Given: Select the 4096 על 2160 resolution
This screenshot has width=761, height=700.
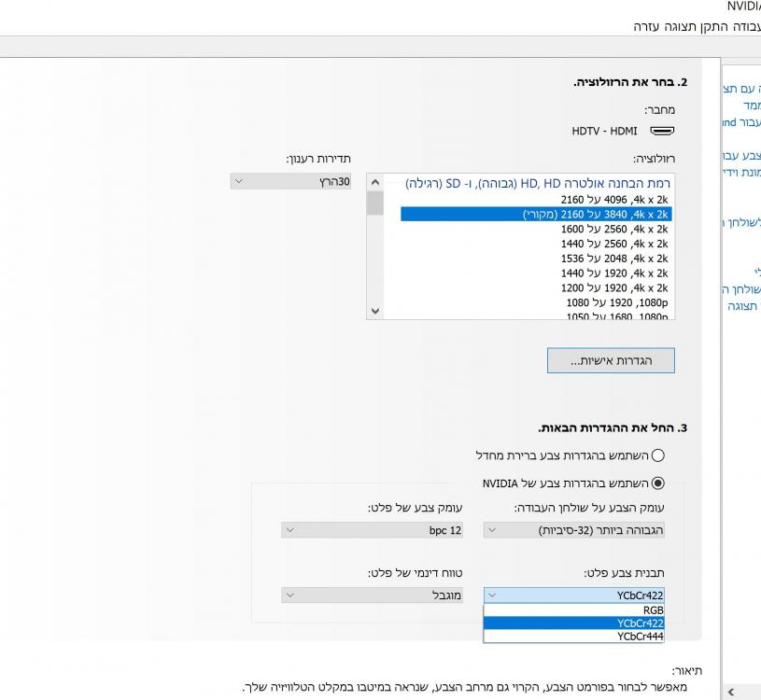Looking at the screenshot, I should pos(536,200).
